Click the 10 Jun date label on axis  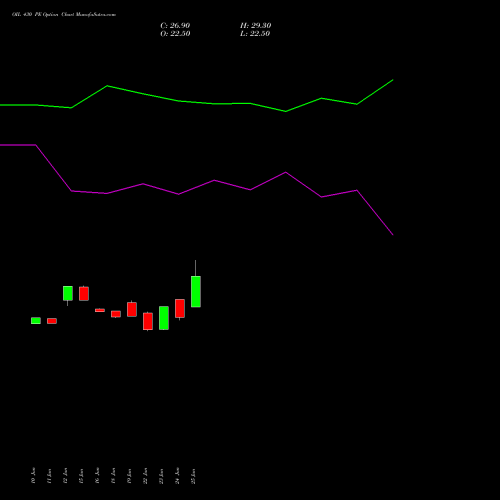(x=33, y=475)
